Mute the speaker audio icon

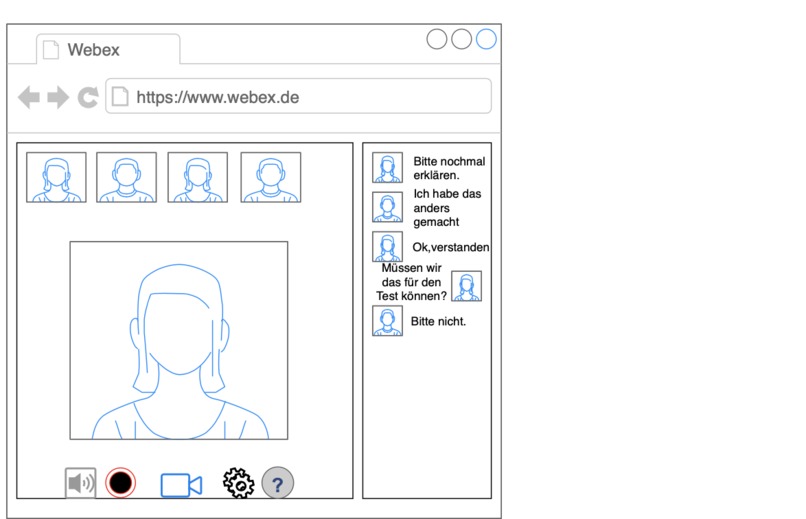[80, 483]
